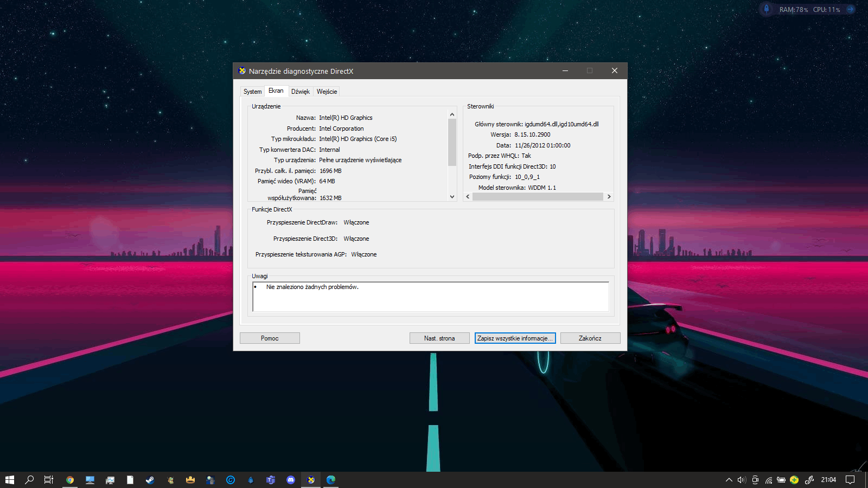Viewport: 868px width, 488px height.
Task: Click the Urządzenie list scroll-up arrow
Action: pyautogui.click(x=452, y=114)
